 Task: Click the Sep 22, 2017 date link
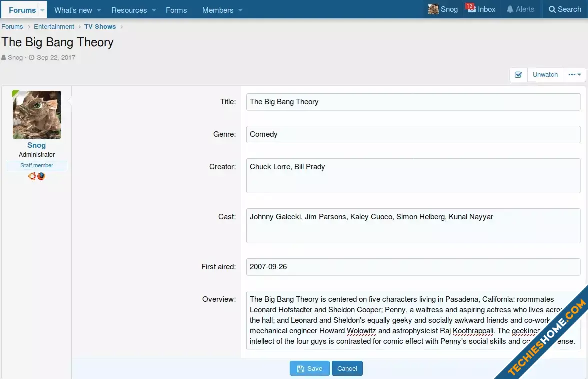pos(56,58)
